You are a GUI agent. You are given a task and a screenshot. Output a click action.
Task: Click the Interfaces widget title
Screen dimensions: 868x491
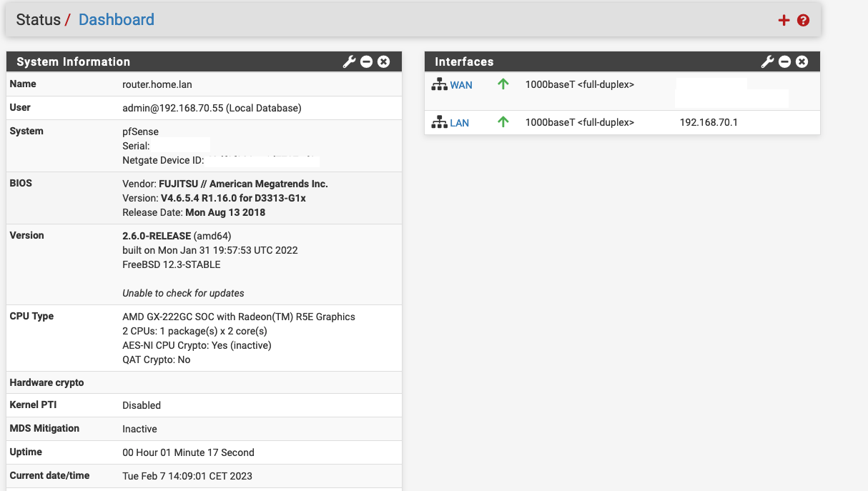tap(464, 61)
